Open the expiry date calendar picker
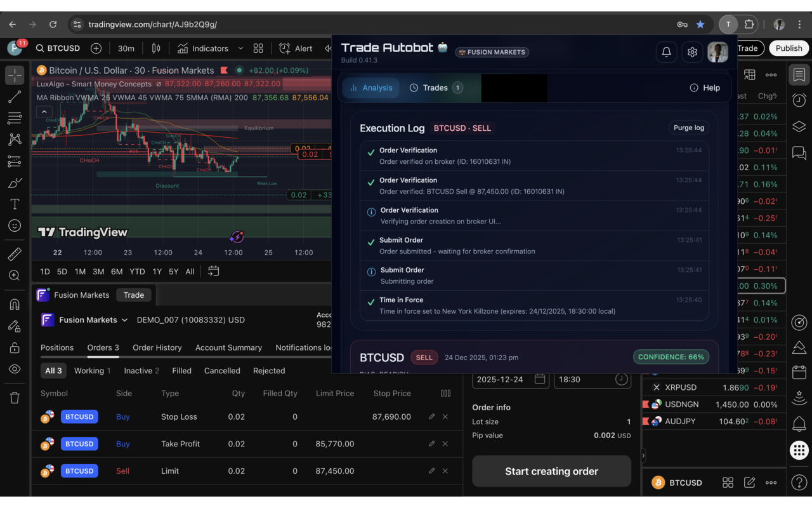812x508 pixels. 540,379
